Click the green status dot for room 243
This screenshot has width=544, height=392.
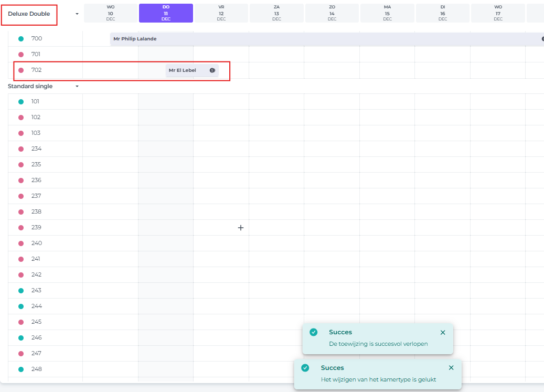[x=21, y=291]
